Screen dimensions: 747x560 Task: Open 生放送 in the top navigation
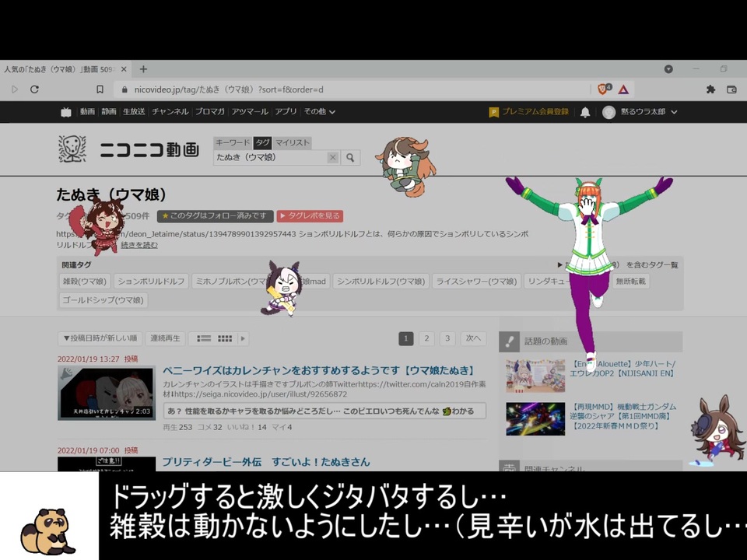point(134,112)
